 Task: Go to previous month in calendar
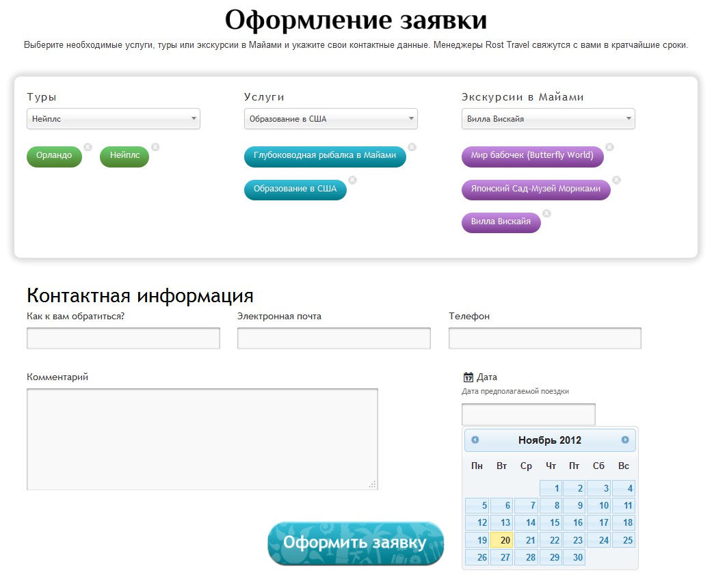475,440
